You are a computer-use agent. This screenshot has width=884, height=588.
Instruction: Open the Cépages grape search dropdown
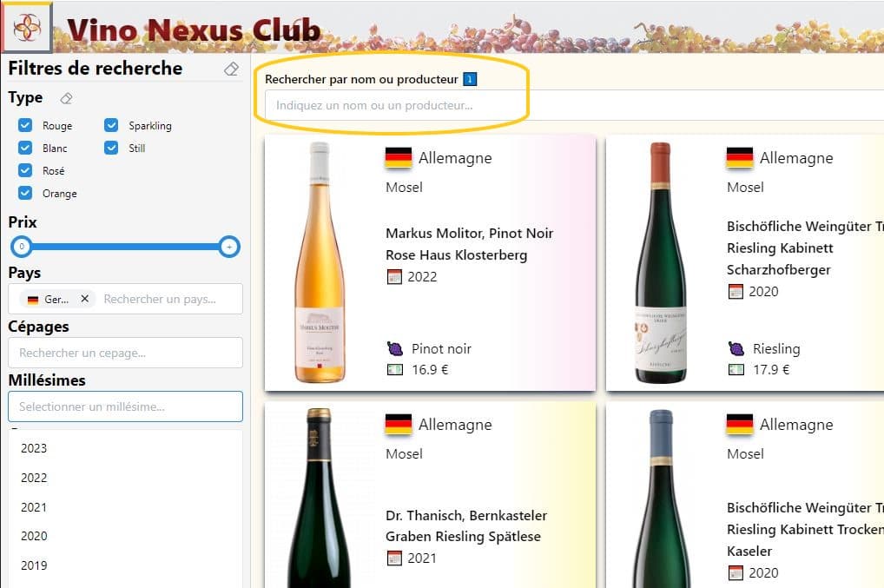pyautogui.click(x=125, y=353)
